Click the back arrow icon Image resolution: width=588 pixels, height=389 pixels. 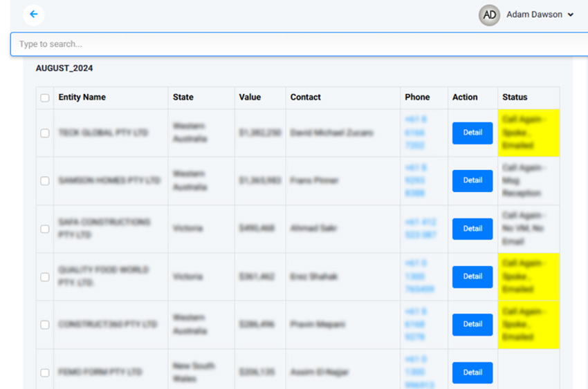pyautogui.click(x=33, y=15)
